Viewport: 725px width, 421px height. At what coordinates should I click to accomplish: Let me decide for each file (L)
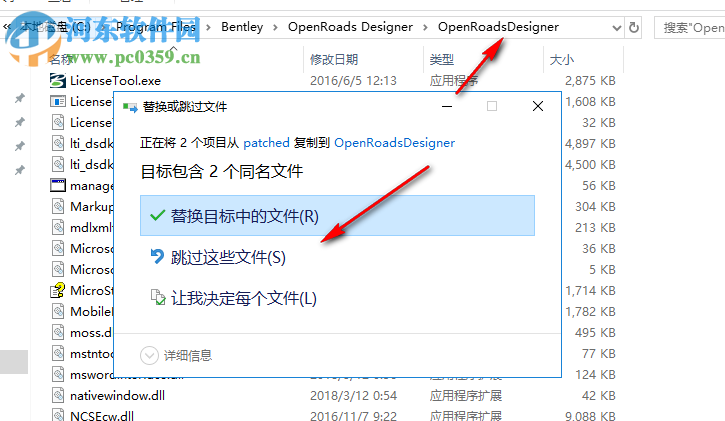(337, 298)
